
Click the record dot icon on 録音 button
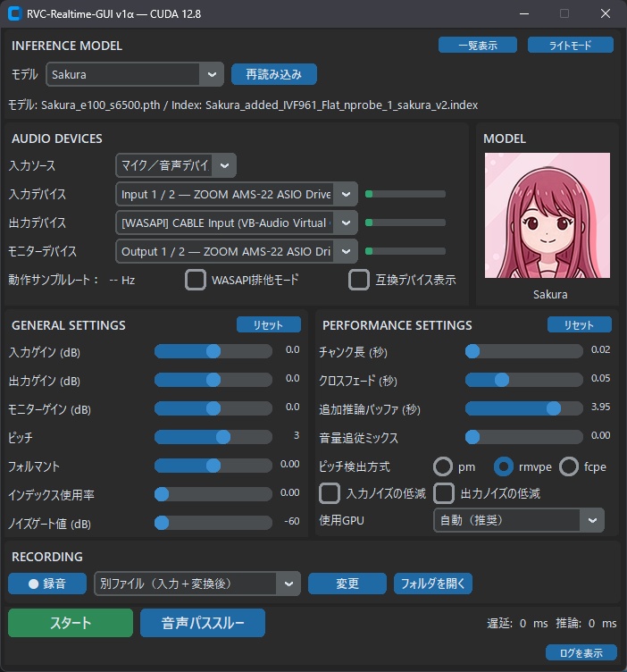[x=33, y=584]
